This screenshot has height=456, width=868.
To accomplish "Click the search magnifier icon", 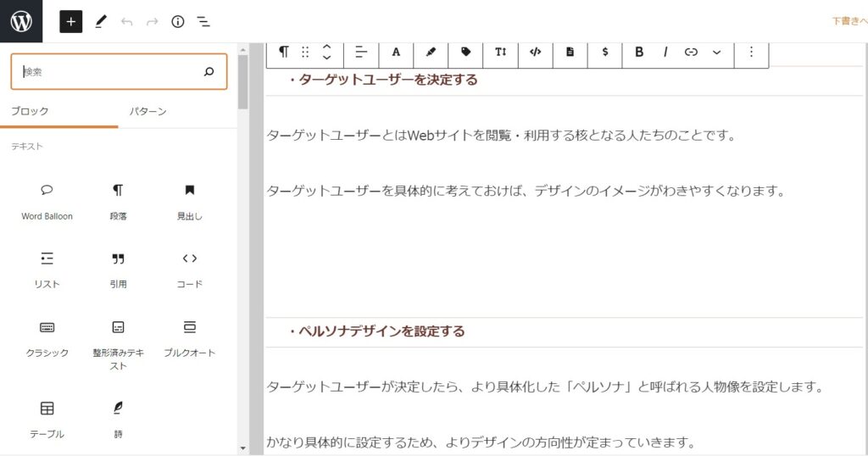I will click(x=209, y=71).
